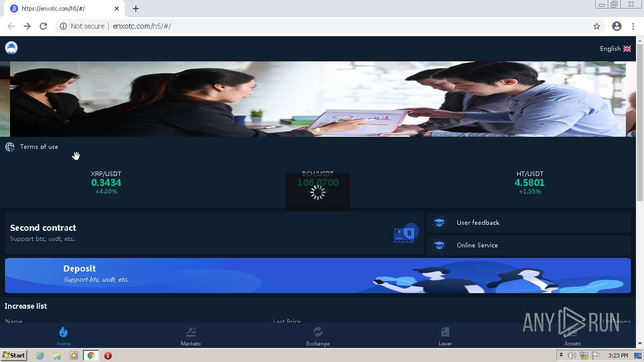Viewport: 644px width, 362px height.
Task: Click the Increase list heading
Action: [26, 306]
